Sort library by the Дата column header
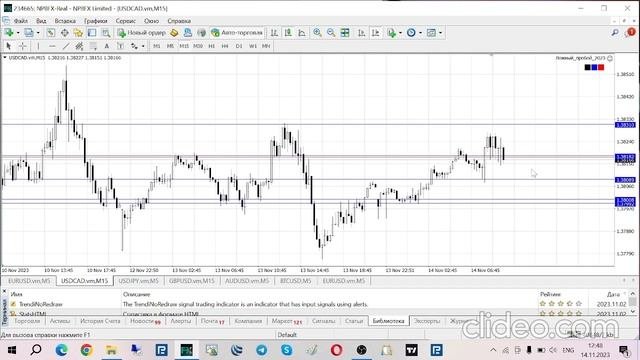 [613, 294]
